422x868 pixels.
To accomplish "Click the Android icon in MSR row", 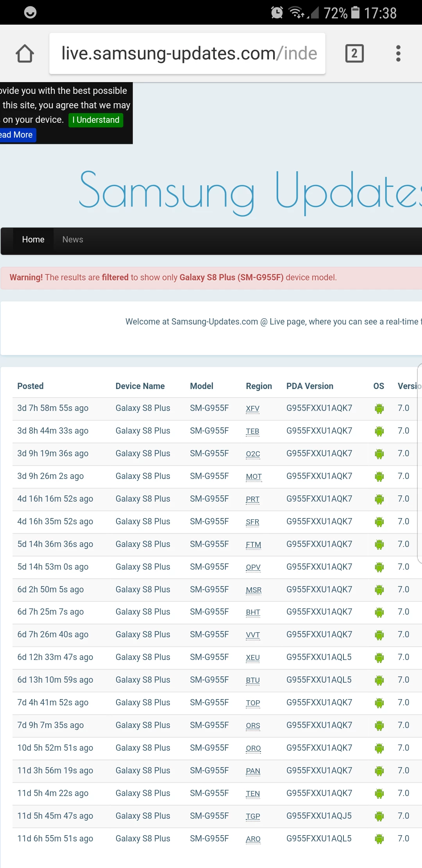I will tap(379, 590).
